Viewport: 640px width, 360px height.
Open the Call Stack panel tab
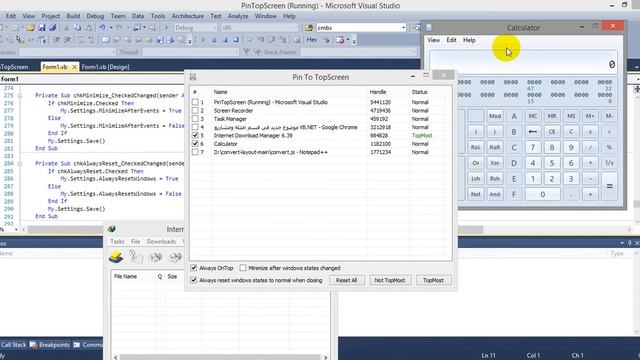click(x=13, y=345)
